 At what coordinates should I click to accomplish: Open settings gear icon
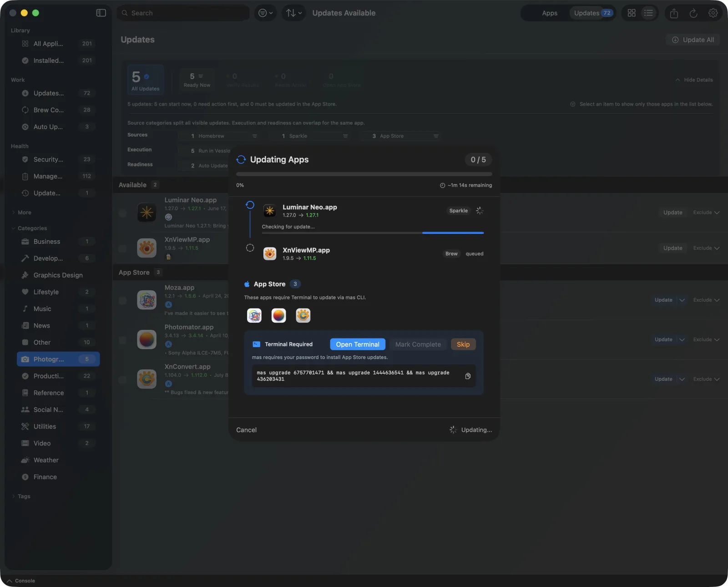pos(713,13)
